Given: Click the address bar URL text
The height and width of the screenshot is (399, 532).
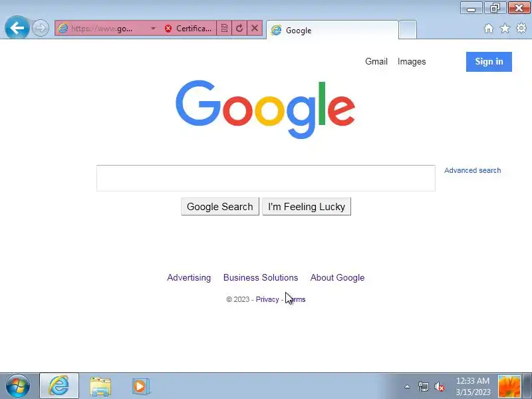Looking at the screenshot, I should point(102,29).
